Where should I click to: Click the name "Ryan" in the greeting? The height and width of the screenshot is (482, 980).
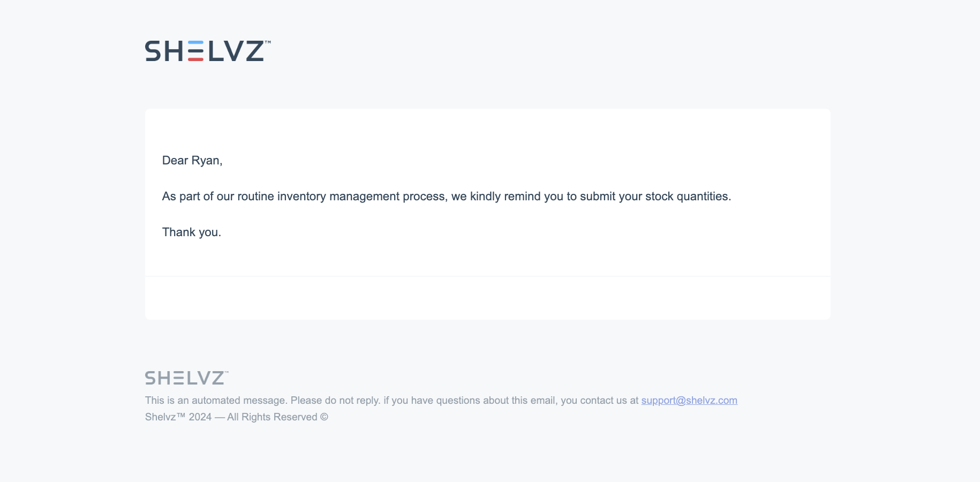click(205, 161)
